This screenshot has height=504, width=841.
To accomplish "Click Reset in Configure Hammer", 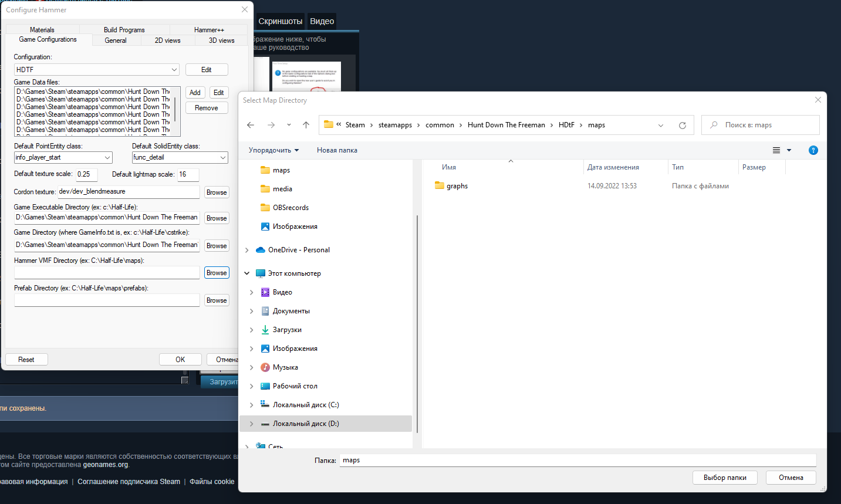I will pos(26,360).
